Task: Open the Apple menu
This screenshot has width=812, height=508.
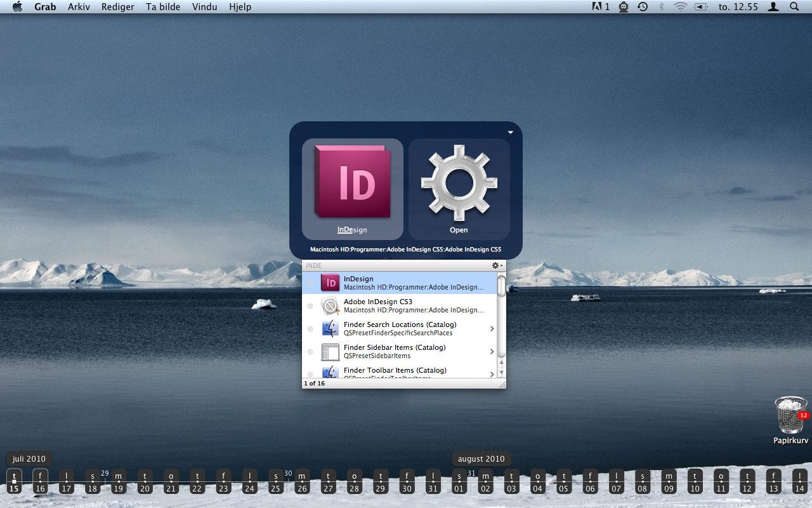Action: pos(17,7)
